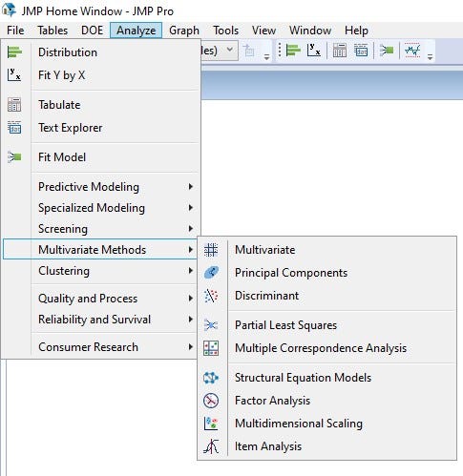The width and height of the screenshot is (463, 476).
Task: Open the Window menu
Action: (310, 31)
